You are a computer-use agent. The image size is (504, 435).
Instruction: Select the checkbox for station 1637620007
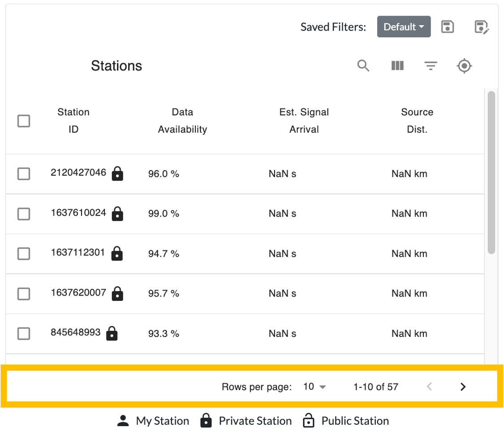pyautogui.click(x=24, y=294)
